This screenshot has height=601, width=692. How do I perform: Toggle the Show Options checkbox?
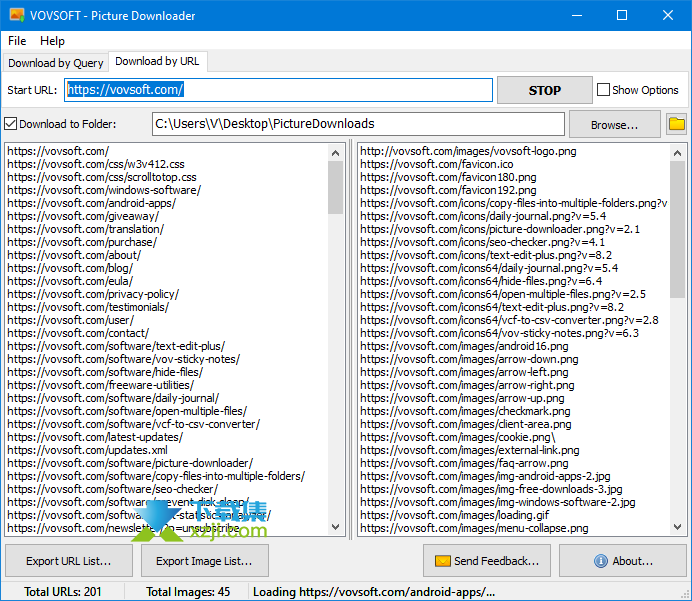603,90
